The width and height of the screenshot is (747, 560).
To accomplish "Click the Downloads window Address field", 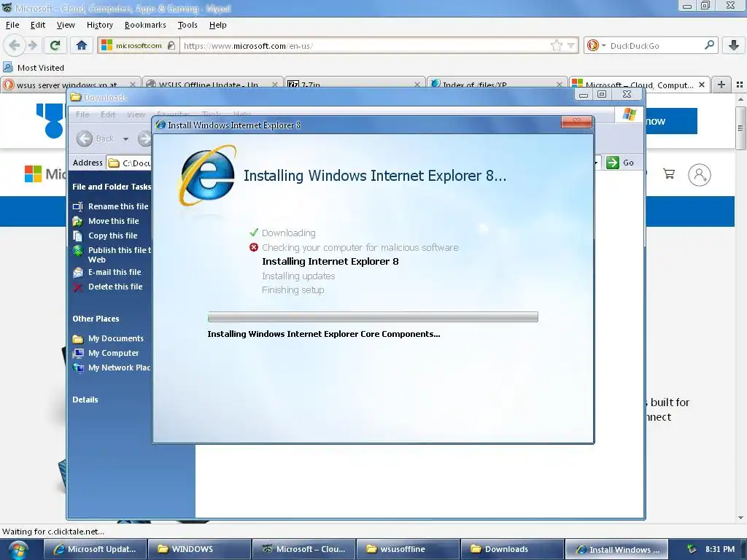I will click(128, 163).
